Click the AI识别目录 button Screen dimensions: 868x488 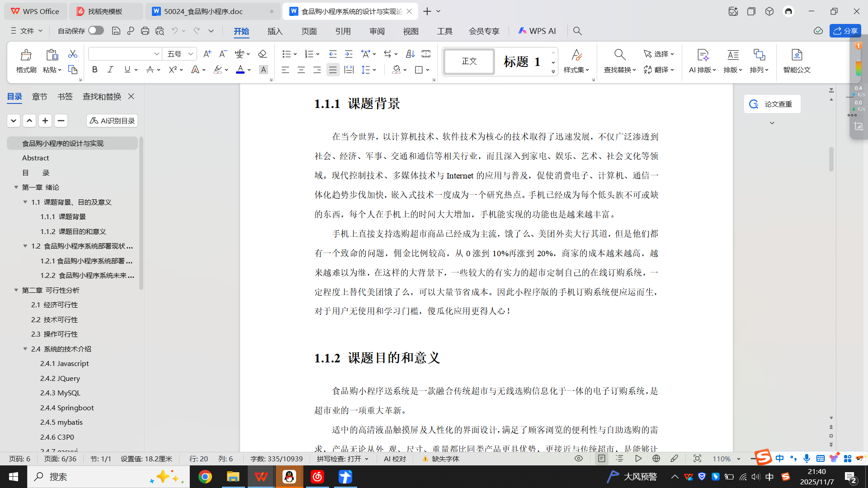coord(112,121)
